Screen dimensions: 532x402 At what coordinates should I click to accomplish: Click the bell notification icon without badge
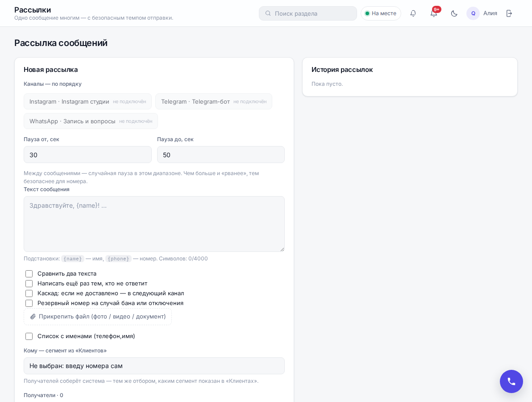coord(413,13)
